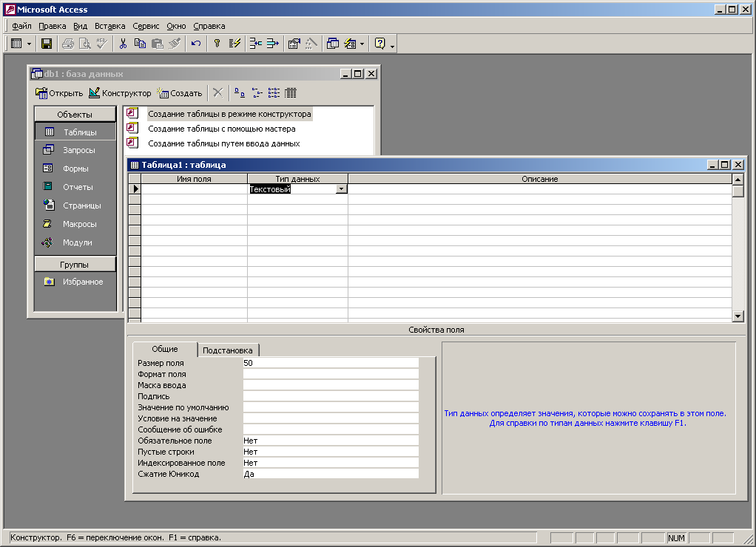Click the Insert Rows toolbar icon
This screenshot has width=756, height=547.
255,44
